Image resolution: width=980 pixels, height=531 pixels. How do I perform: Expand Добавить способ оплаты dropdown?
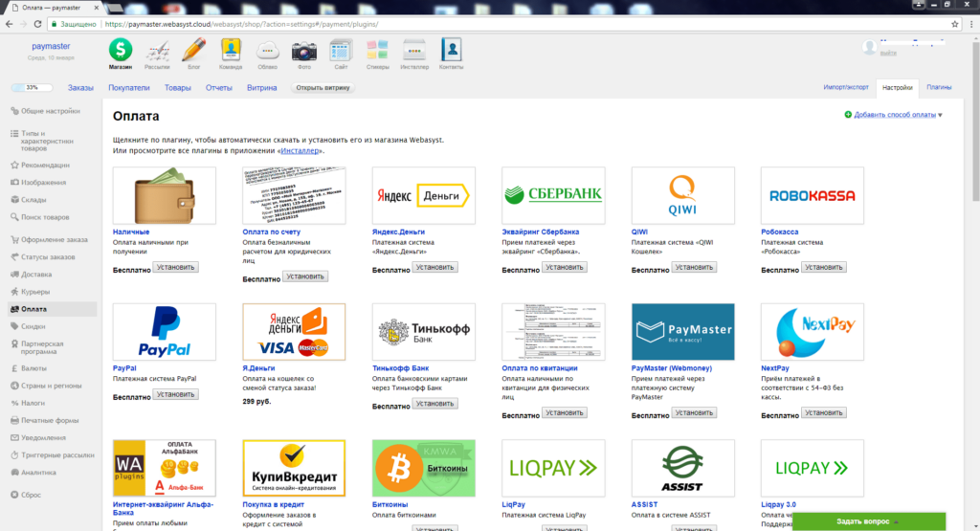[894, 114]
